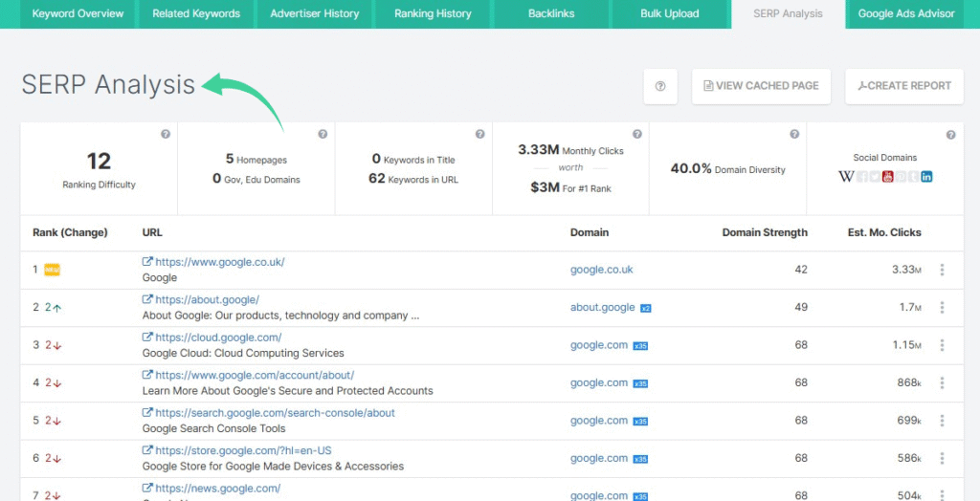Image resolution: width=980 pixels, height=501 pixels.
Task: Click the help button beside View Cached Page
Action: click(660, 86)
